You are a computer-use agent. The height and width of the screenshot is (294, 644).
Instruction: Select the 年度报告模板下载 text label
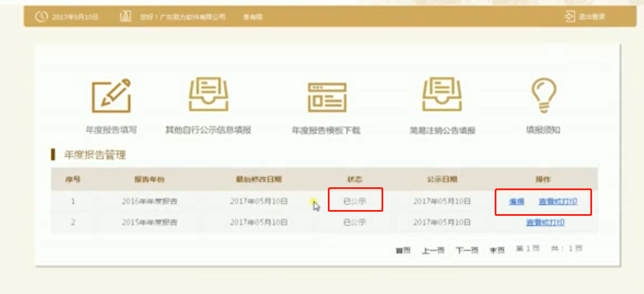click(x=326, y=131)
